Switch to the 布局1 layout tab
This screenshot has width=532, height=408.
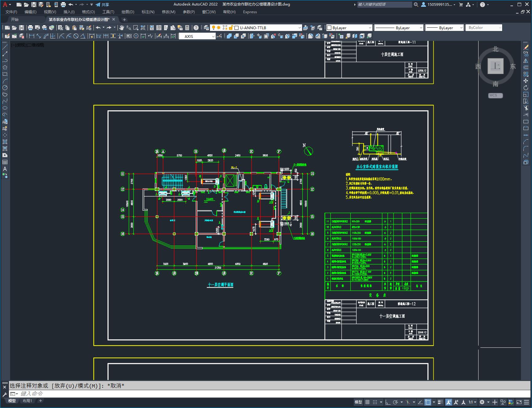pos(27,401)
